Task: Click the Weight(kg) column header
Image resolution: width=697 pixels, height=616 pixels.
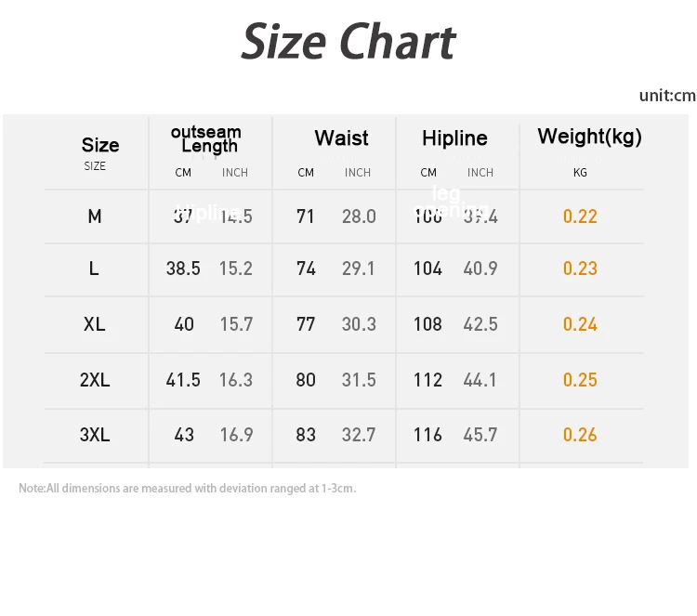Action: pyautogui.click(x=589, y=138)
